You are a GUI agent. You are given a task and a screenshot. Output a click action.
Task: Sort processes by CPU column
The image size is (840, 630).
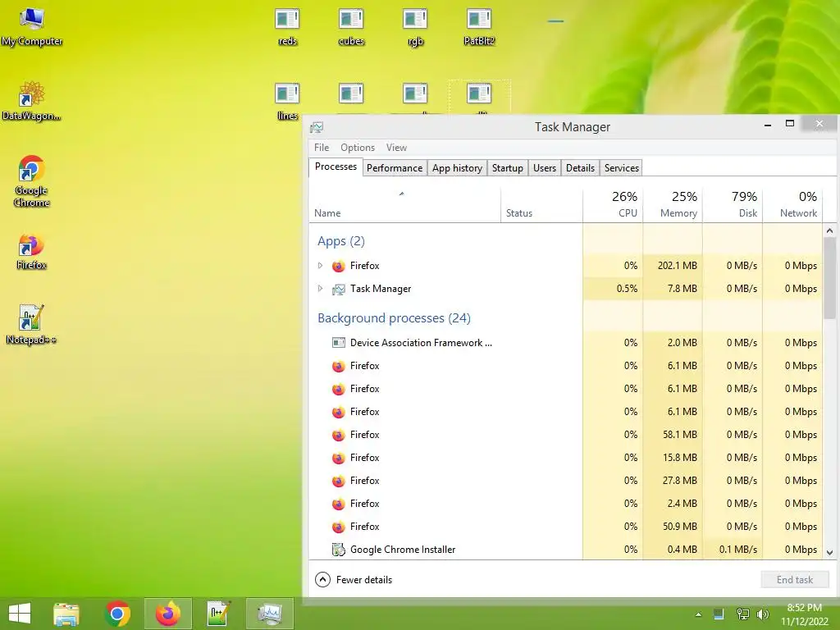pyautogui.click(x=613, y=204)
